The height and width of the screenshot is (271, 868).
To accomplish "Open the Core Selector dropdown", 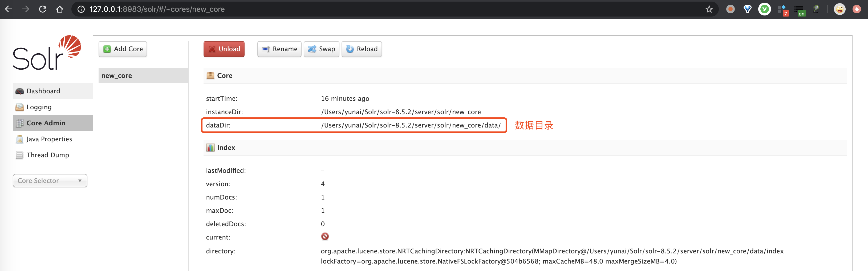I will tap(50, 181).
